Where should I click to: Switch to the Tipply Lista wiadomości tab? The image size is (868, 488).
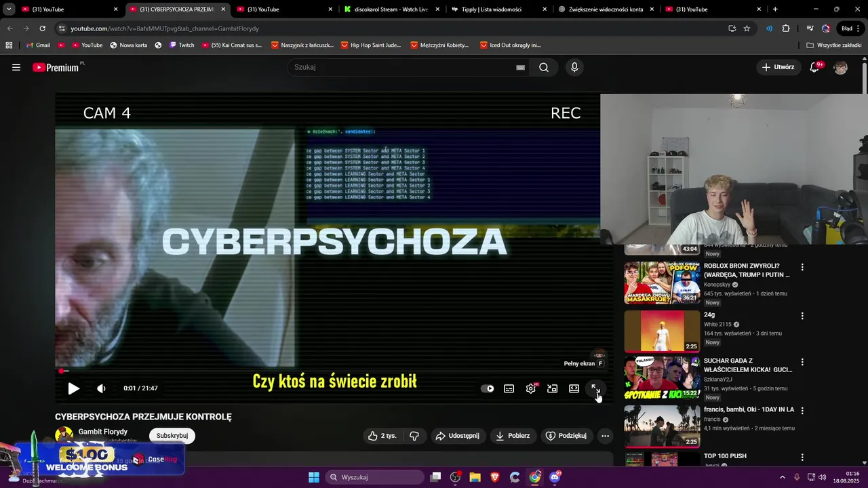click(497, 9)
